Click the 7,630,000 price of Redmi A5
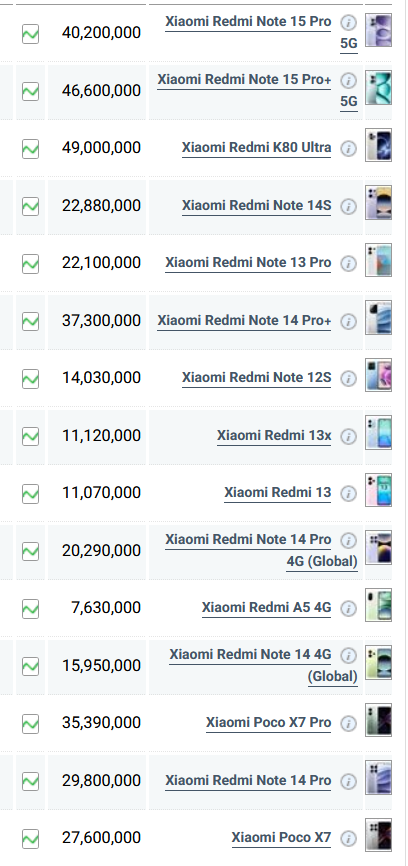This screenshot has width=408, height=866. click(x=106, y=608)
